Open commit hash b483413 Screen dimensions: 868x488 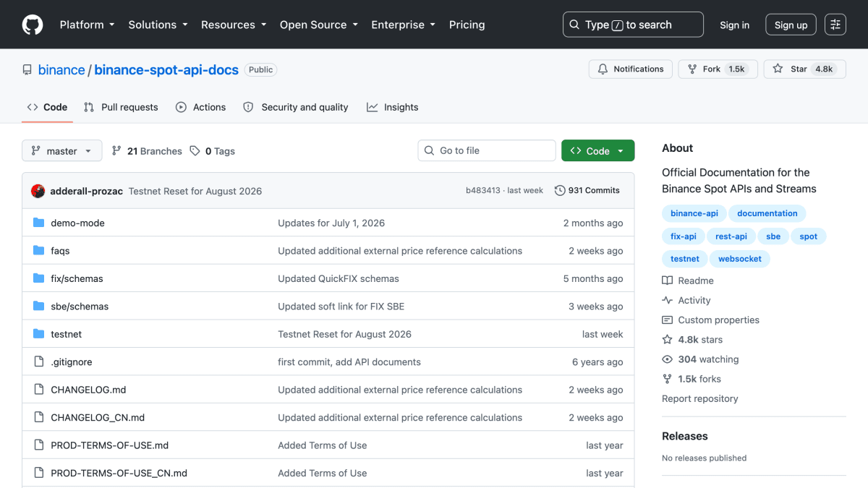(482, 191)
